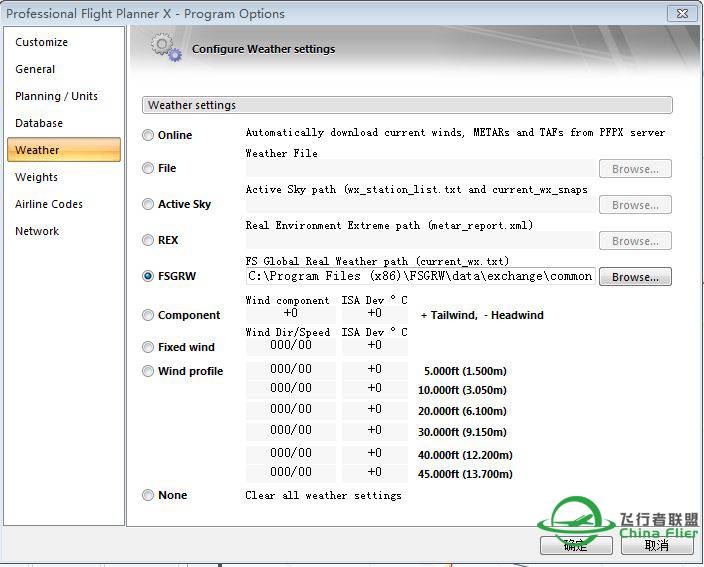The width and height of the screenshot is (704, 567).
Task: Click Browse next to FSGRW path
Action: (x=635, y=277)
